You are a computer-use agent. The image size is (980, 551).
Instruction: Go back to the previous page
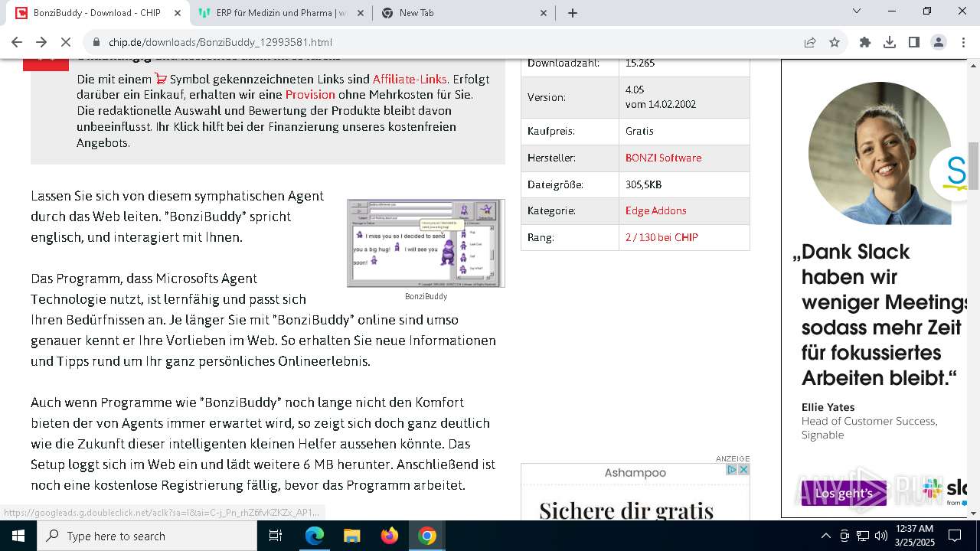coord(17,42)
